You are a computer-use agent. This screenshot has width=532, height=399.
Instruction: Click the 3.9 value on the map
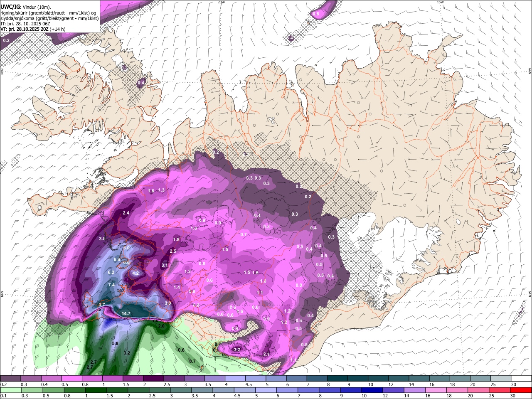(168, 303)
